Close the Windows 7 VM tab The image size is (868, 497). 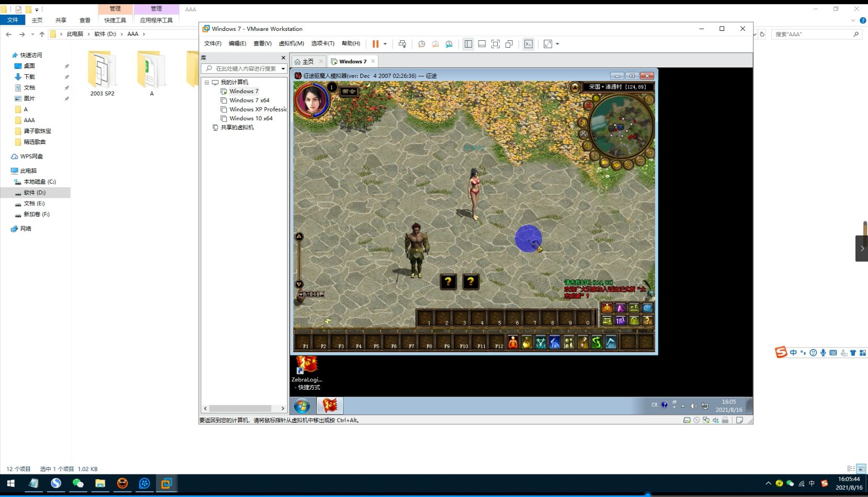click(x=373, y=61)
